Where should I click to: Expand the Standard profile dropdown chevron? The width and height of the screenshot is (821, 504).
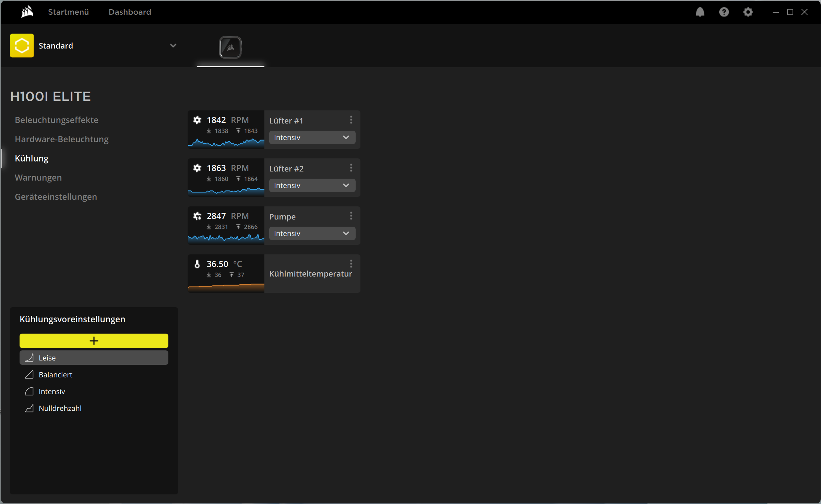(x=173, y=46)
